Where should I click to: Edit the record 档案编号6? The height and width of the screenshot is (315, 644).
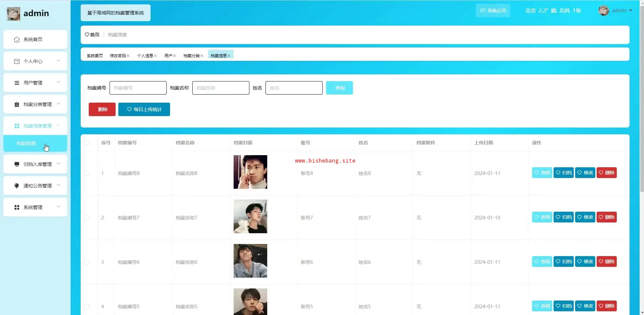585,261
